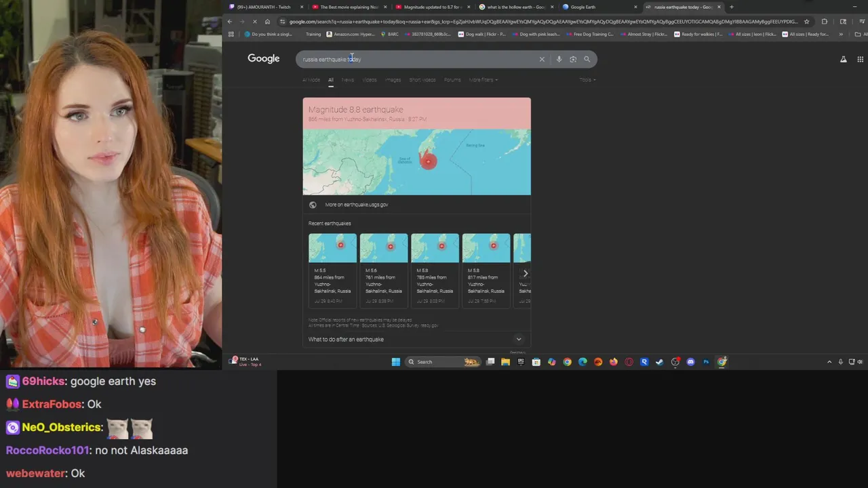Open the BARC bookmark
The height and width of the screenshot is (488, 868).
[390, 34]
